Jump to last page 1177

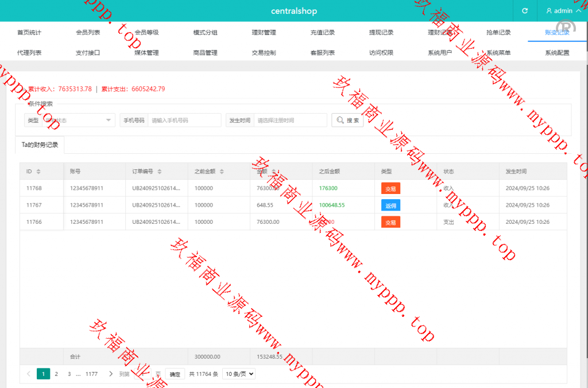coord(91,374)
